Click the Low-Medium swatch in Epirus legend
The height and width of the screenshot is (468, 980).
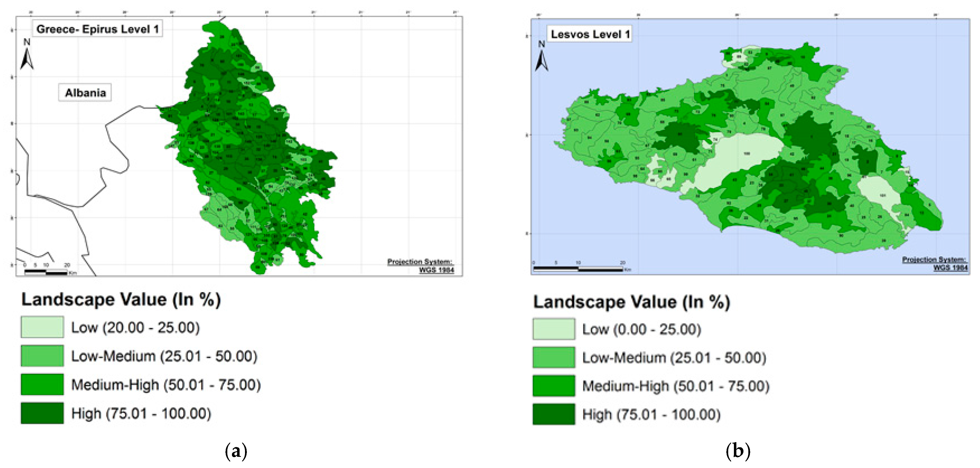pyautogui.click(x=42, y=356)
